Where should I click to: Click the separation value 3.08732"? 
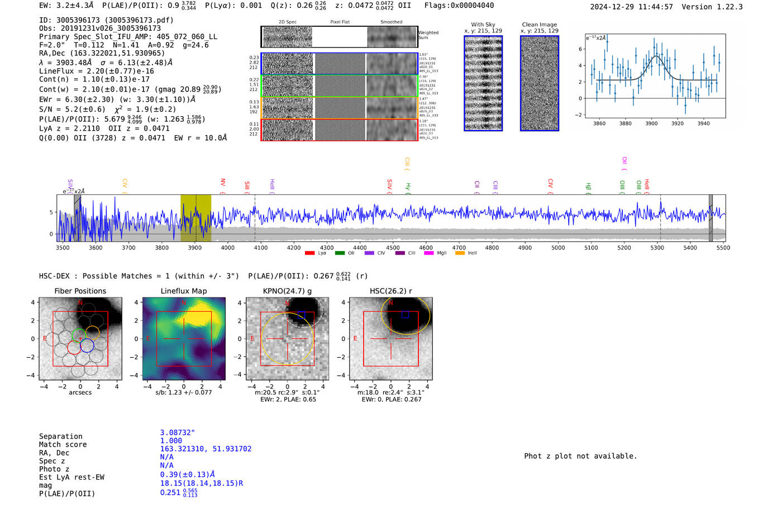[x=178, y=433]
